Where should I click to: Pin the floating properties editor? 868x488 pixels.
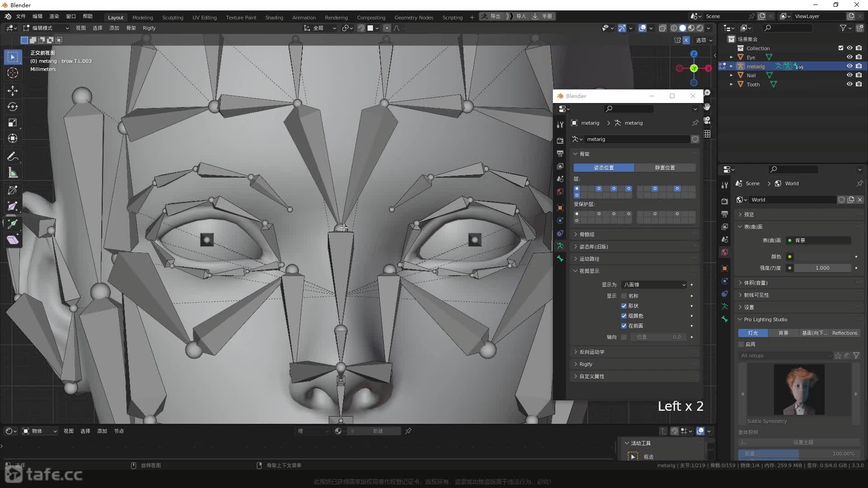point(695,123)
